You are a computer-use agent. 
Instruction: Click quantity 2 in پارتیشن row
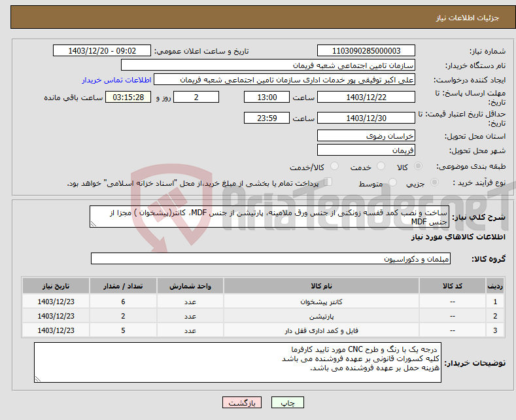pos(123,316)
